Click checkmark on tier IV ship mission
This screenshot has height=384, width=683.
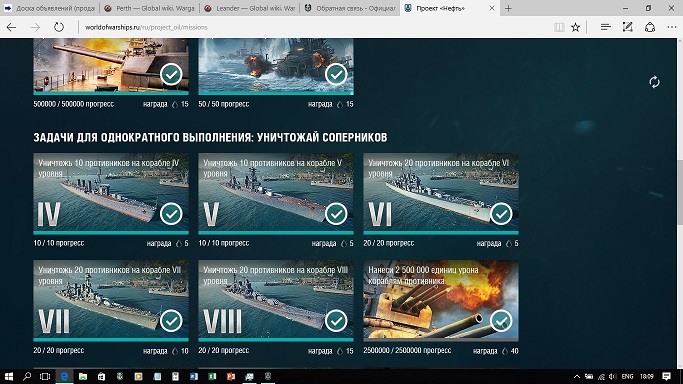(x=171, y=213)
